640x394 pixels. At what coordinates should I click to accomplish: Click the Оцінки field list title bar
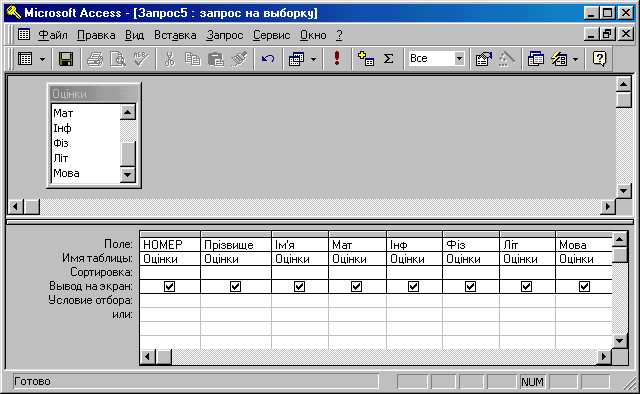click(94, 93)
